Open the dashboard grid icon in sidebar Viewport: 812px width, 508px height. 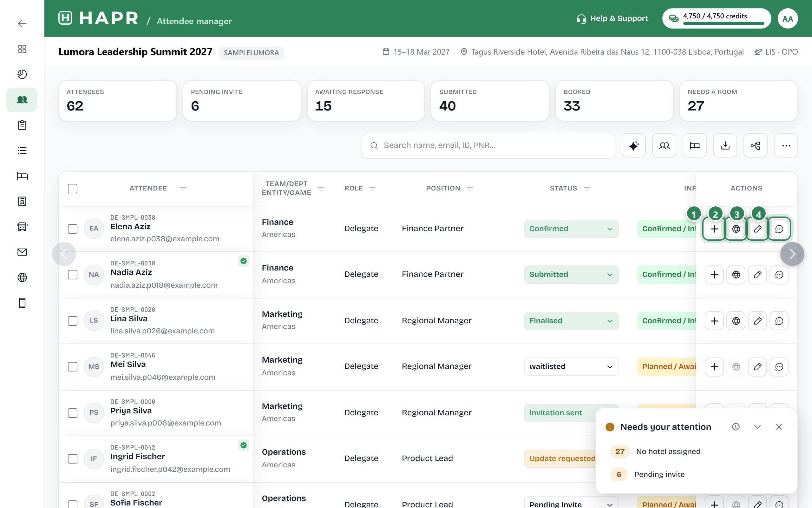[22, 49]
